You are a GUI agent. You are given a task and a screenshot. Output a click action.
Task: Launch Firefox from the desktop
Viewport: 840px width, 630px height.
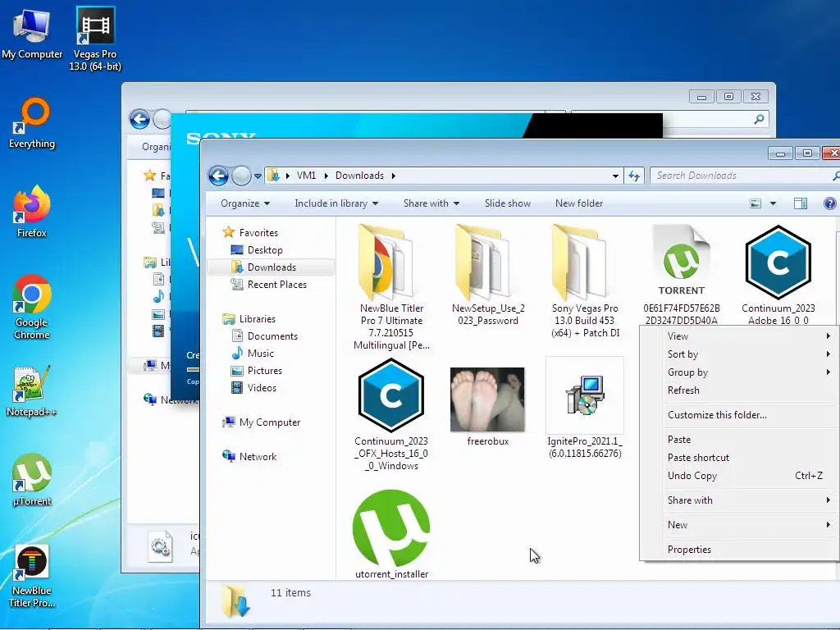coord(32,211)
